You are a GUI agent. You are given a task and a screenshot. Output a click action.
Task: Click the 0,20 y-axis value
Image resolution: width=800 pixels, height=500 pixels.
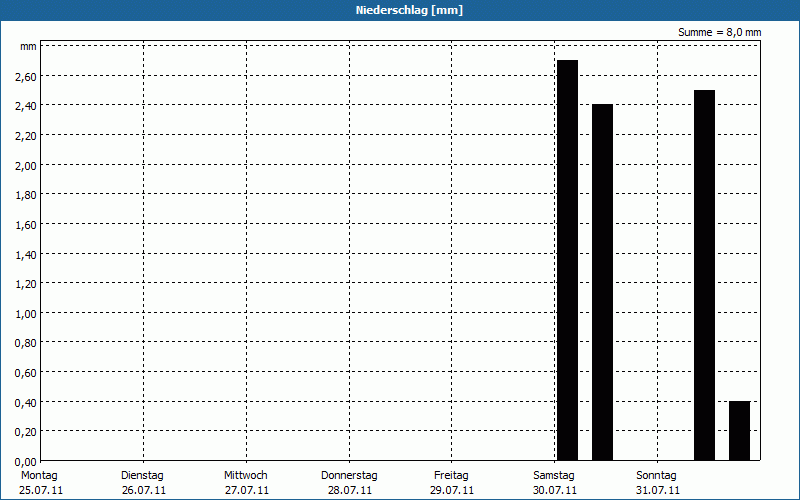click(x=26, y=432)
